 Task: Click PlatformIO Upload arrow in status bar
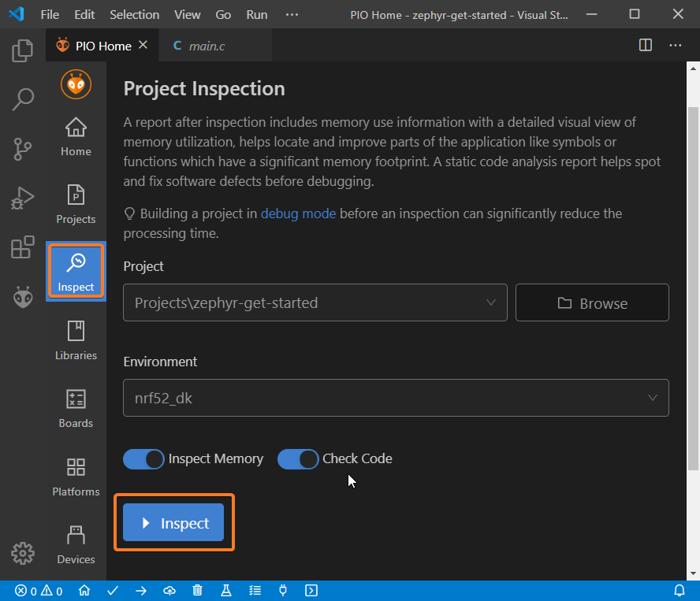pos(141,591)
